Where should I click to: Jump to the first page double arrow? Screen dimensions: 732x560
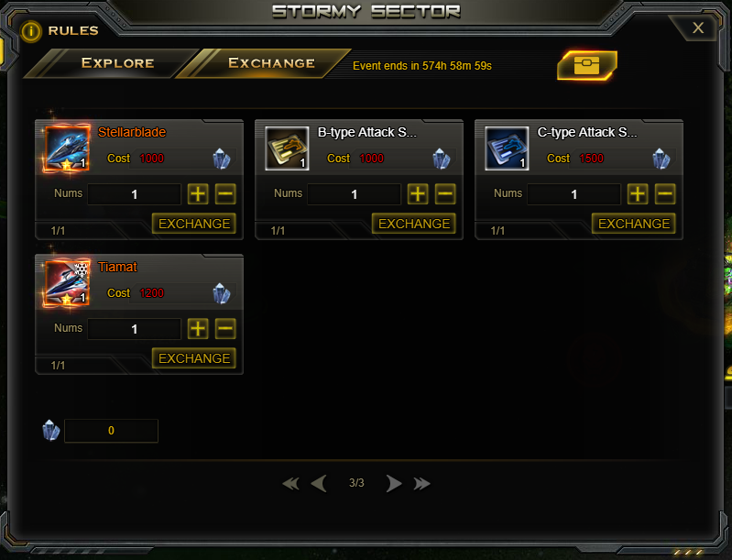point(290,483)
